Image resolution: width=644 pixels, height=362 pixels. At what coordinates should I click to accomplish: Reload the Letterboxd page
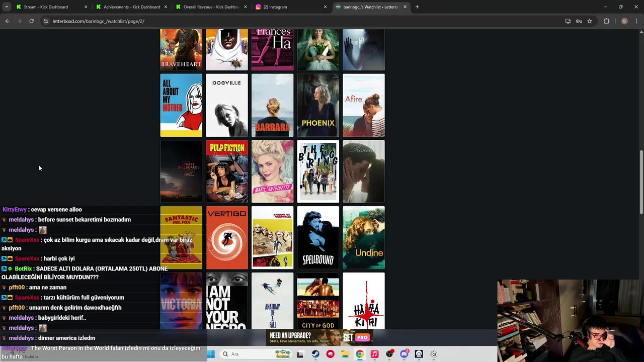[x=31, y=21]
